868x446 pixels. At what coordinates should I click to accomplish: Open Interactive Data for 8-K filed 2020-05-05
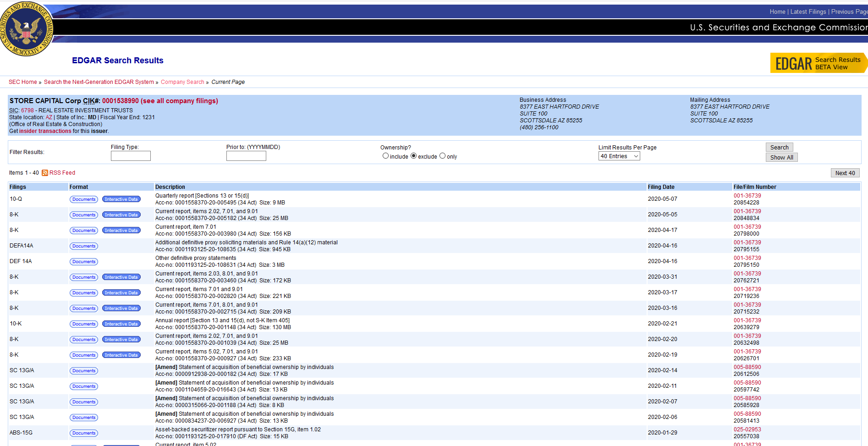tap(121, 215)
